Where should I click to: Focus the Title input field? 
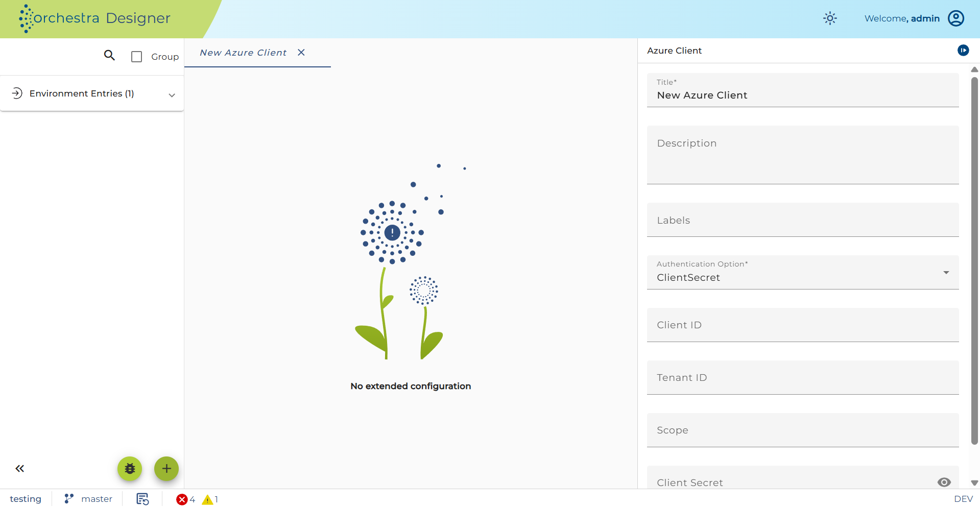[x=803, y=90]
